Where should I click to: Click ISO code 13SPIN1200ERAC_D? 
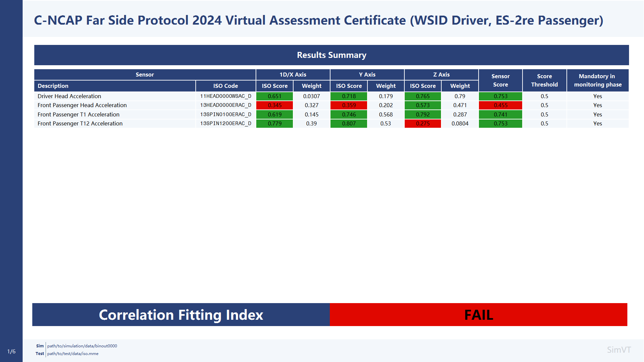point(226,123)
